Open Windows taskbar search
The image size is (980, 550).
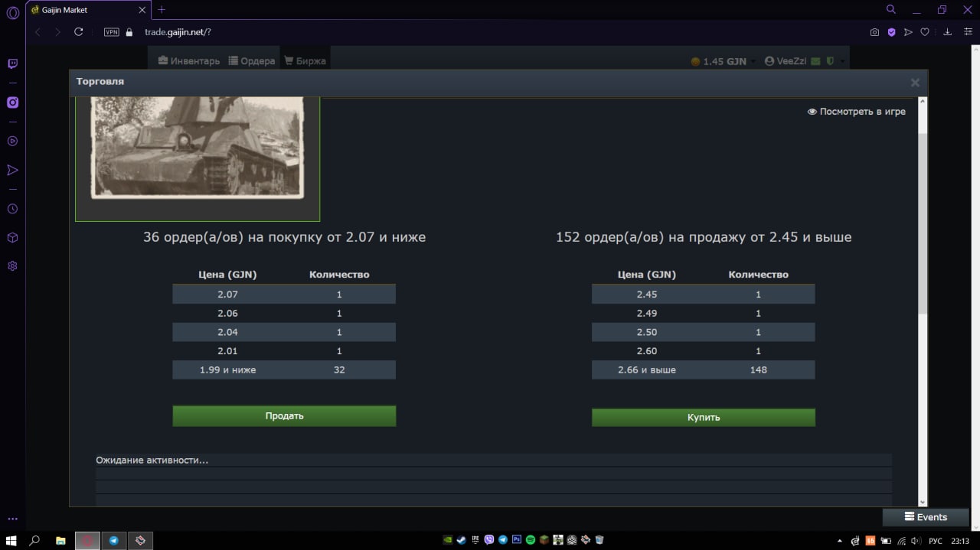click(x=34, y=540)
